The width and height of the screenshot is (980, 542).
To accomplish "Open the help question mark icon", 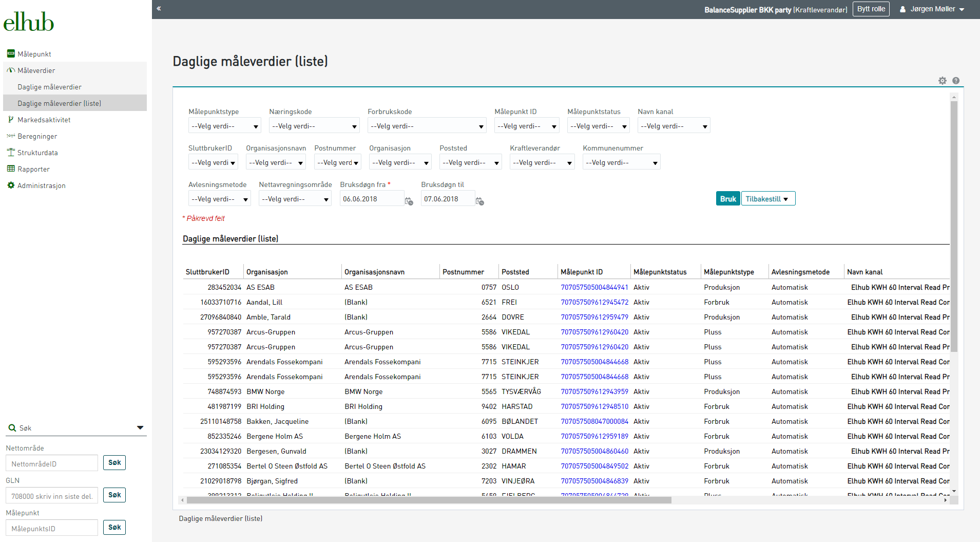I will [x=956, y=81].
